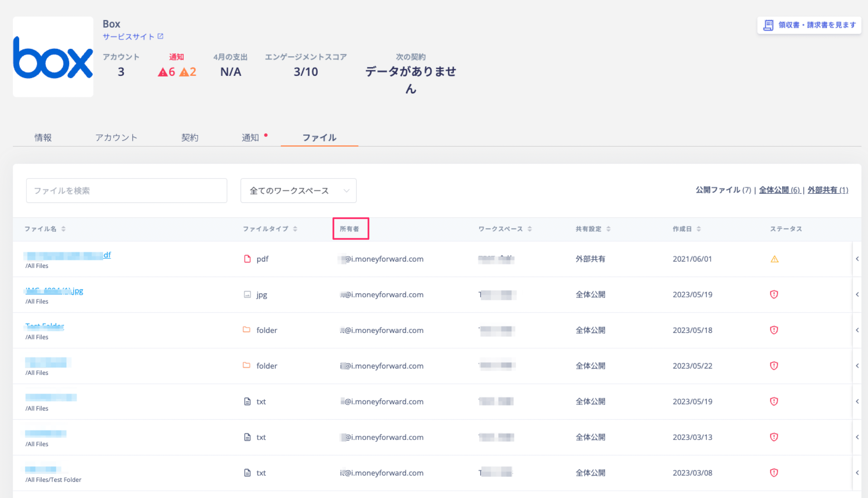The image size is (868, 498).
Task: Click the 2023/03/13 date cell
Action: click(692, 437)
